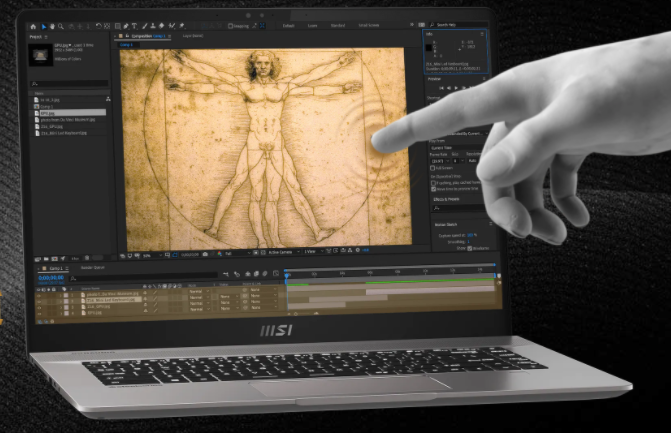Screen dimensions: 671x433
Task: Jump to first frame in Preview
Action: (442, 88)
